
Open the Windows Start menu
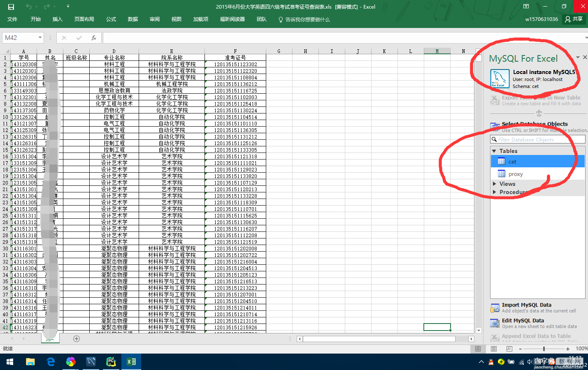(x=10, y=362)
